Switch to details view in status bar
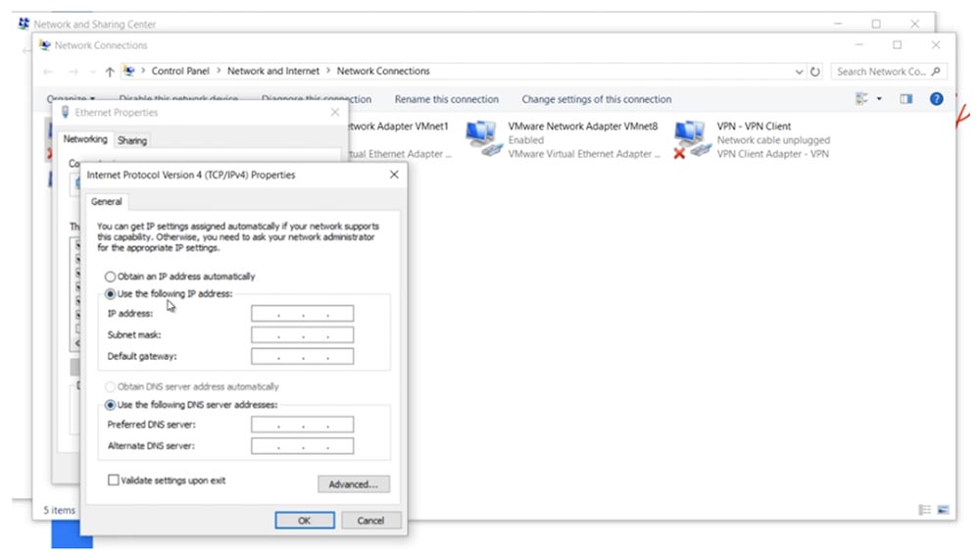This screenshot has height=560, width=980. (x=925, y=510)
